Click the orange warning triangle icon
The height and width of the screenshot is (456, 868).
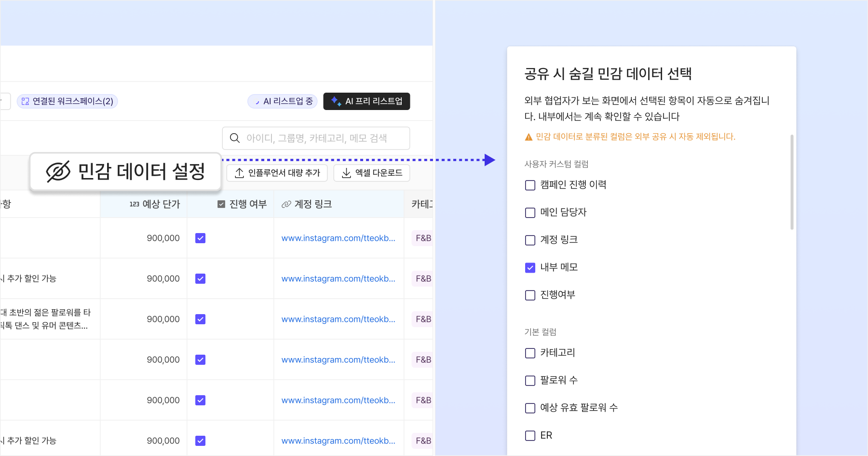point(529,137)
